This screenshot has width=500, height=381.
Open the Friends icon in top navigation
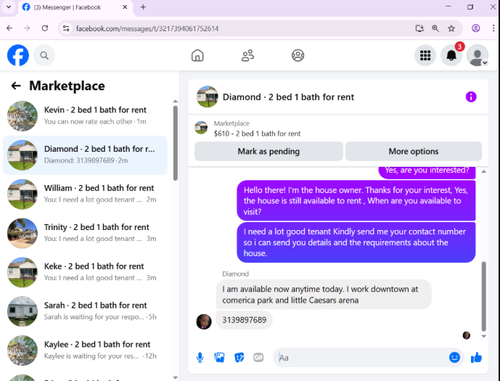point(247,55)
